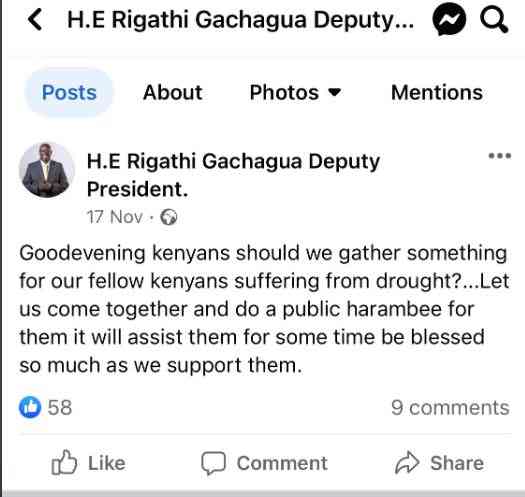View the 9 comments link

tap(450, 408)
